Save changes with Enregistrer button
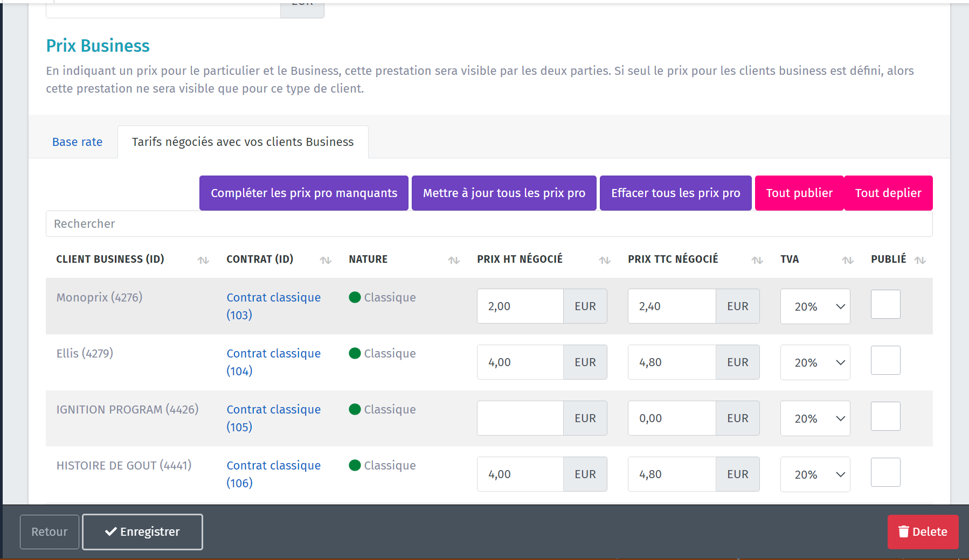 (142, 532)
